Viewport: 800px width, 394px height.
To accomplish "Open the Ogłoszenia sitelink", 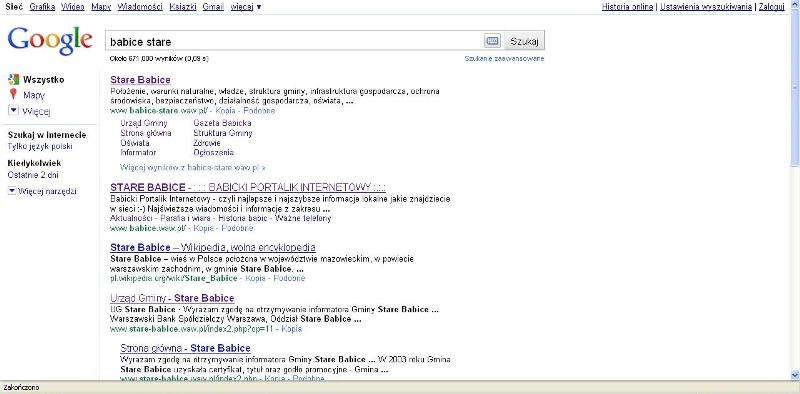I will [214, 153].
